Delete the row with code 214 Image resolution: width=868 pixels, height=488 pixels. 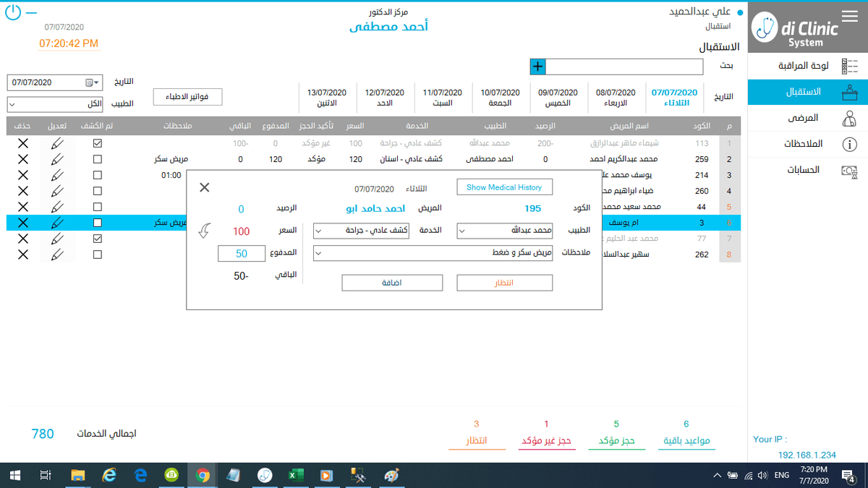tap(23, 175)
